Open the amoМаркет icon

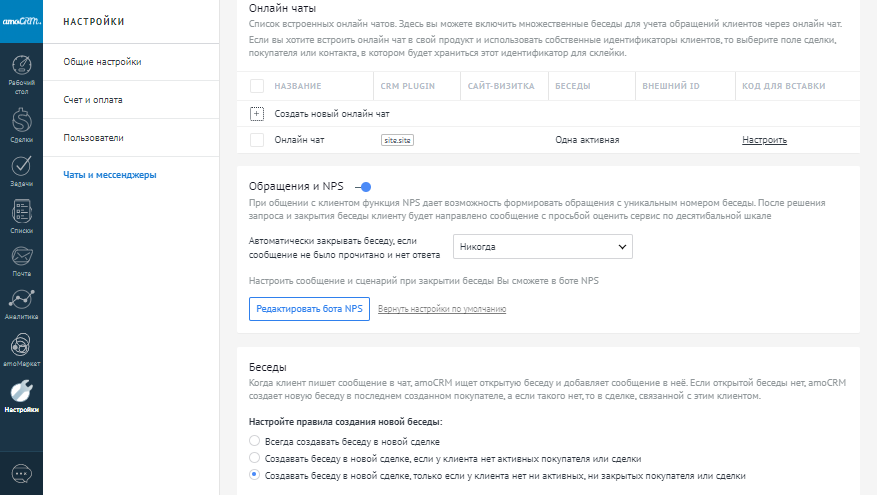tap(21, 346)
